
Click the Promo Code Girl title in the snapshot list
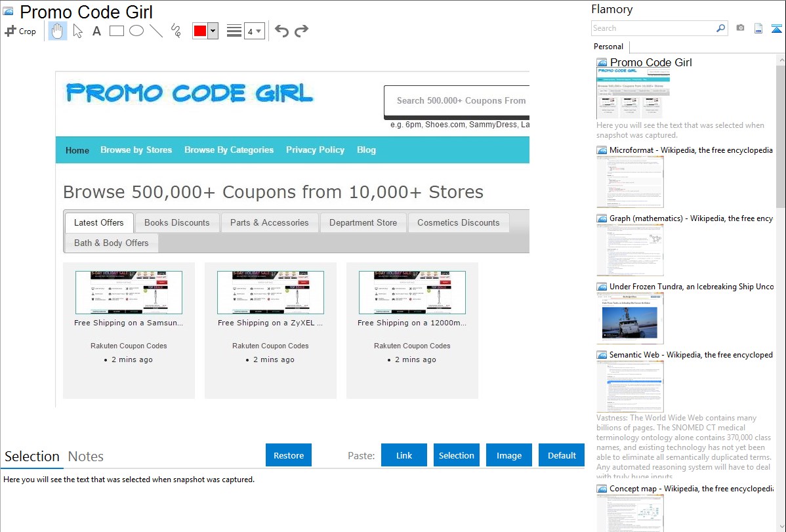[651, 63]
